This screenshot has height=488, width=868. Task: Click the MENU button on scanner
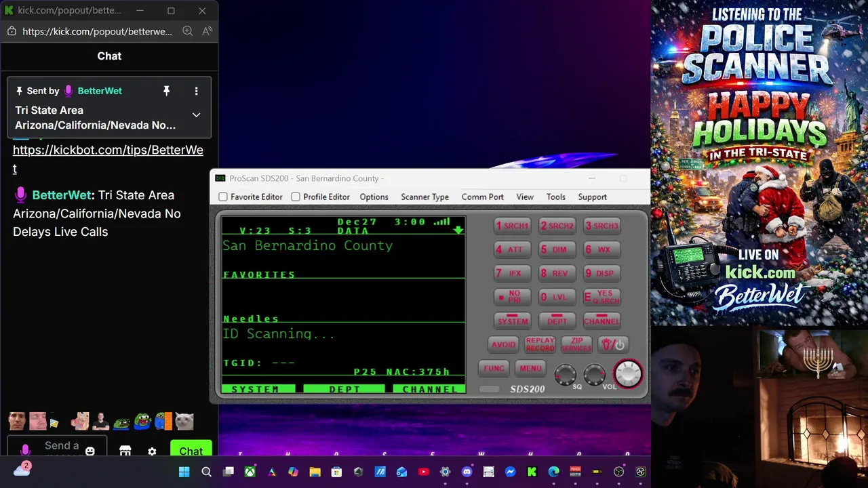click(x=530, y=368)
